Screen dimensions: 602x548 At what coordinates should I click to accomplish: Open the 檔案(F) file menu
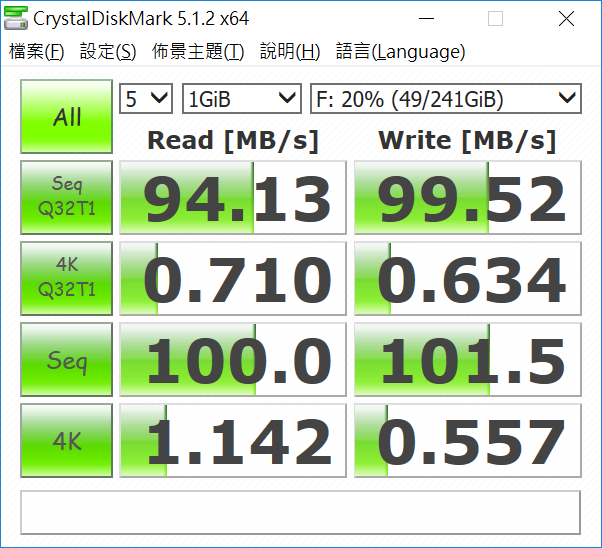pos(36,51)
